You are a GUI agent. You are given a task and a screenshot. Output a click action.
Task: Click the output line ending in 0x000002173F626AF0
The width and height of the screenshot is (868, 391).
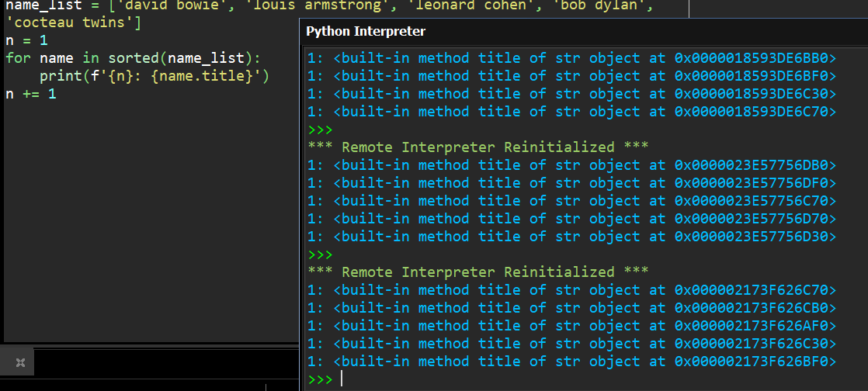tap(571, 326)
